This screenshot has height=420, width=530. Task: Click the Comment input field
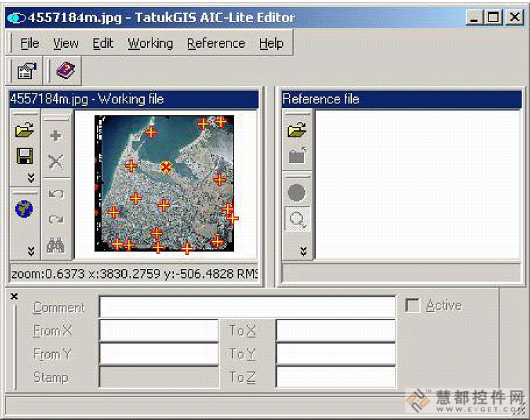[247, 307]
